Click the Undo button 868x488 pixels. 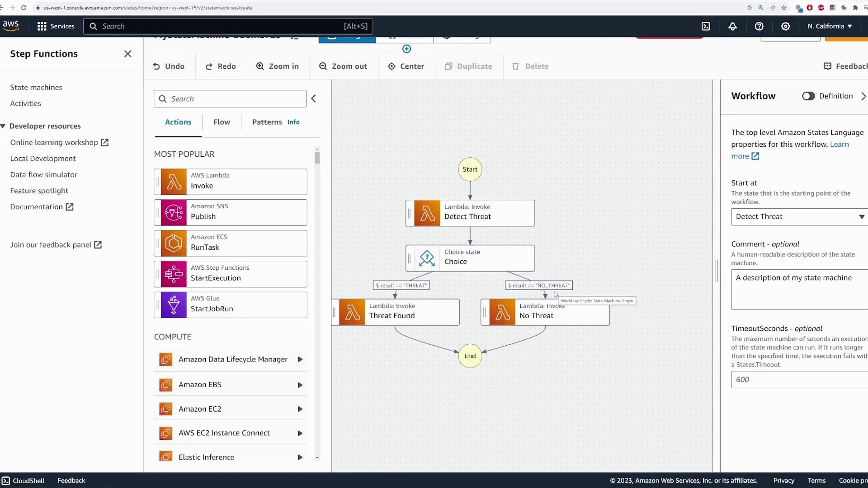pyautogui.click(x=169, y=66)
